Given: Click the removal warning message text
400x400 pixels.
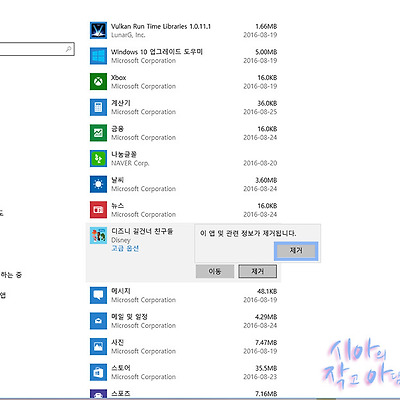Looking at the screenshot, I should click(x=248, y=233).
